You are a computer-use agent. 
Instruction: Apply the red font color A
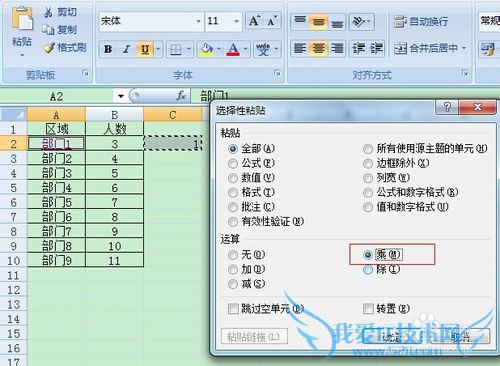coord(233,49)
